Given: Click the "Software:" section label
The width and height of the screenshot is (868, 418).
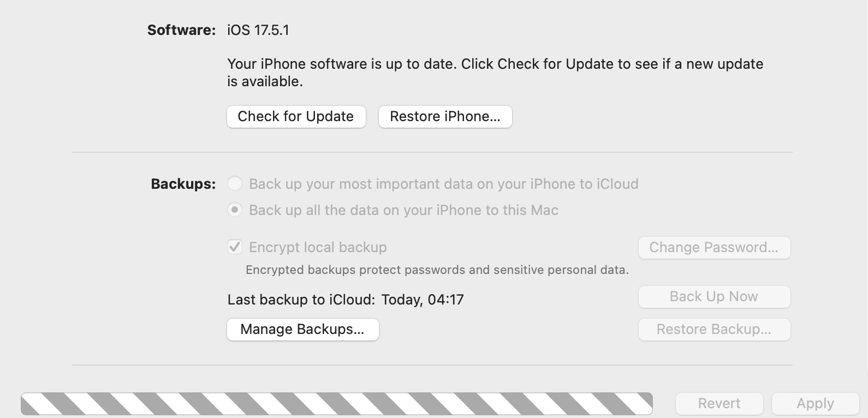Looking at the screenshot, I should (181, 30).
